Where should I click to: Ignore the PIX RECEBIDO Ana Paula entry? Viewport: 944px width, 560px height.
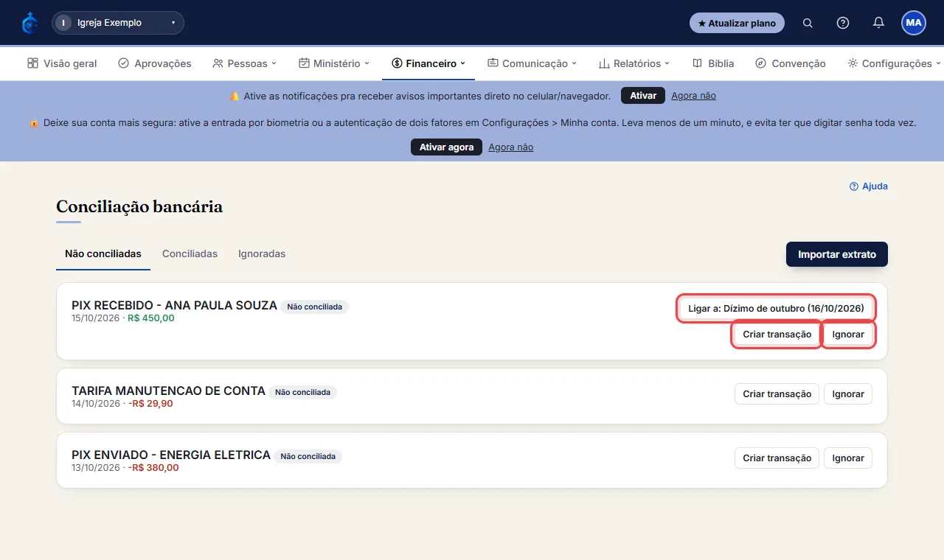pos(848,335)
